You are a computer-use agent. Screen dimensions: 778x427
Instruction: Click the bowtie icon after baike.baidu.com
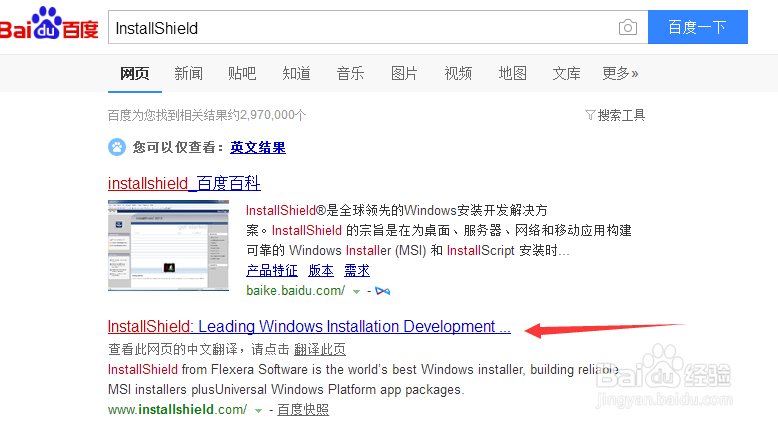pyautogui.click(x=383, y=291)
